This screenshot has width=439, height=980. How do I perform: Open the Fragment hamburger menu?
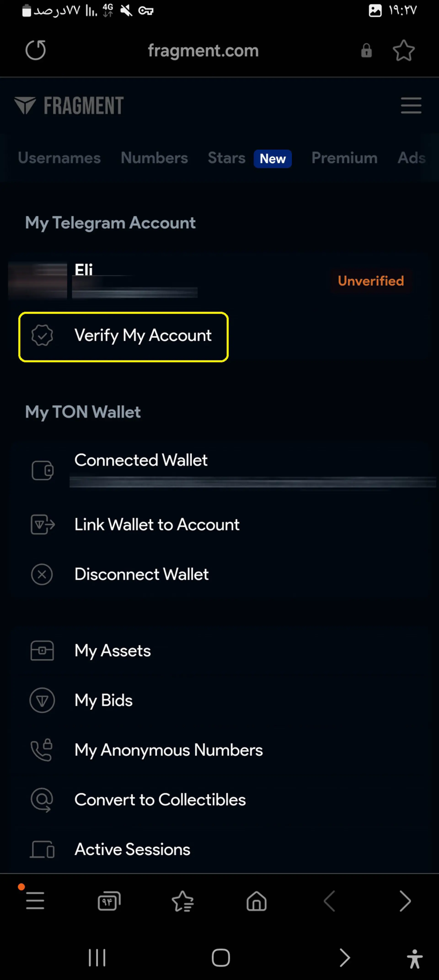click(x=411, y=105)
